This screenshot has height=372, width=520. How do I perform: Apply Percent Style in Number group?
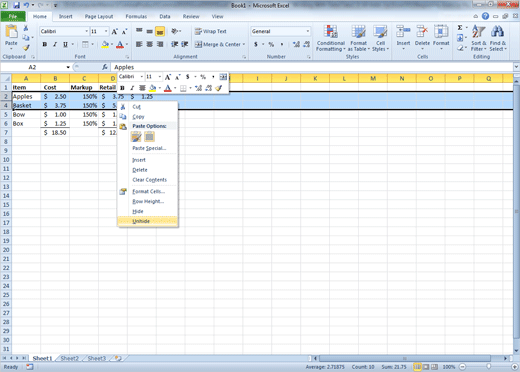271,44
